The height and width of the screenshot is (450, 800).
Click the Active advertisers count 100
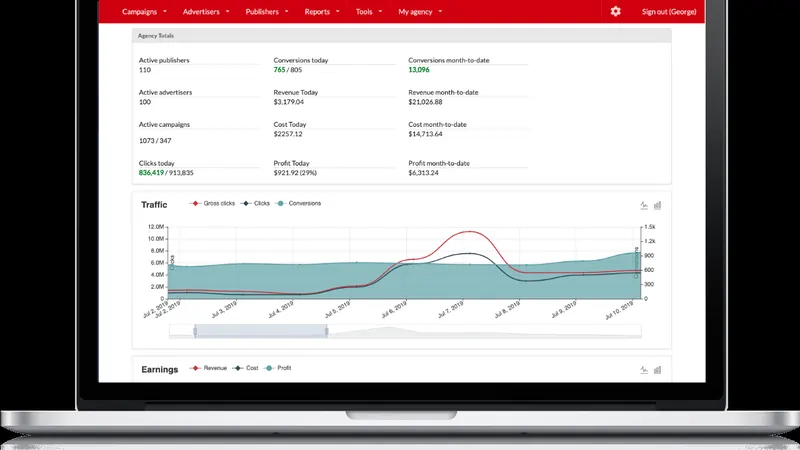pos(145,102)
